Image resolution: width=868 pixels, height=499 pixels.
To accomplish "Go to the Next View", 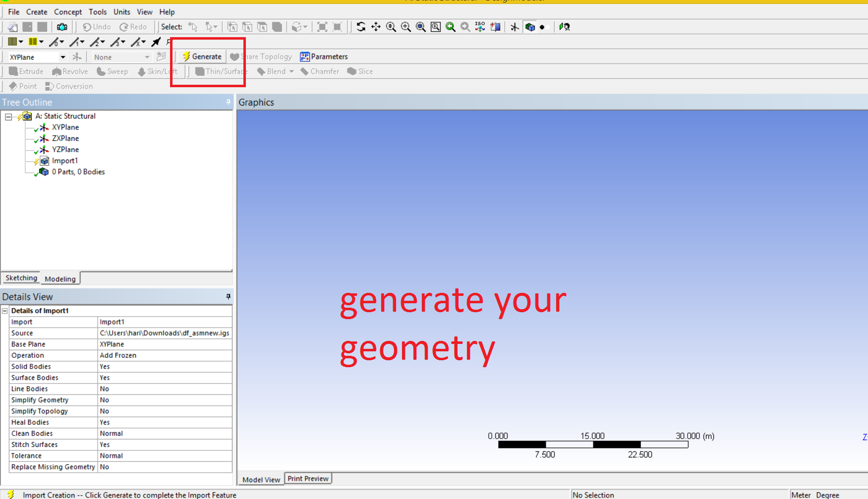I will click(x=465, y=27).
